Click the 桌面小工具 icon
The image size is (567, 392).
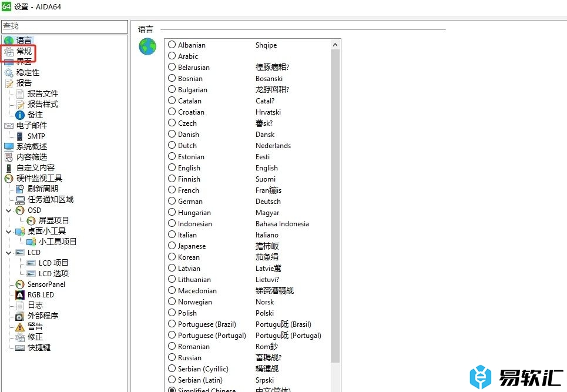coord(20,231)
